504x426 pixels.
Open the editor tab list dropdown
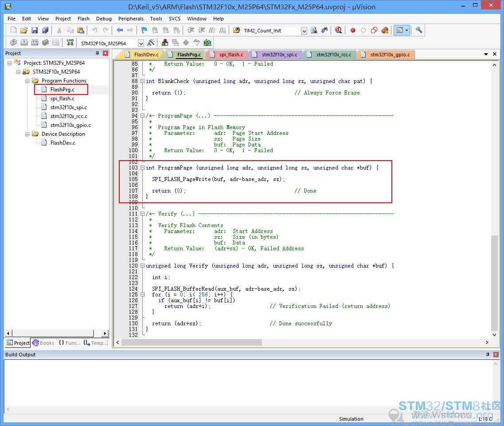tap(486, 55)
